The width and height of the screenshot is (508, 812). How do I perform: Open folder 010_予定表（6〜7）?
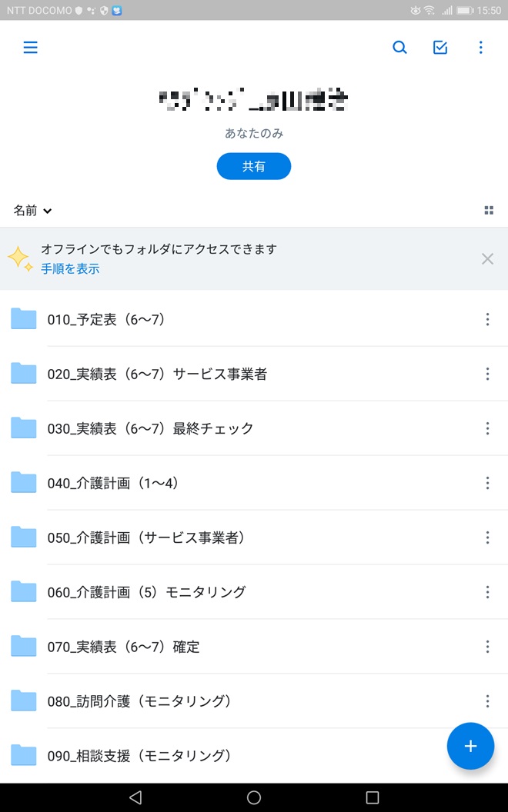pyautogui.click(x=106, y=320)
